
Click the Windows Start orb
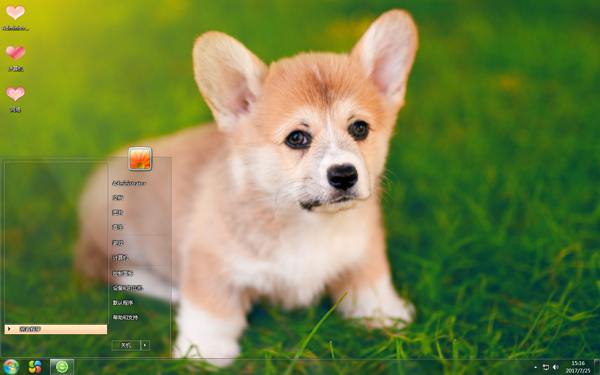click(11, 367)
